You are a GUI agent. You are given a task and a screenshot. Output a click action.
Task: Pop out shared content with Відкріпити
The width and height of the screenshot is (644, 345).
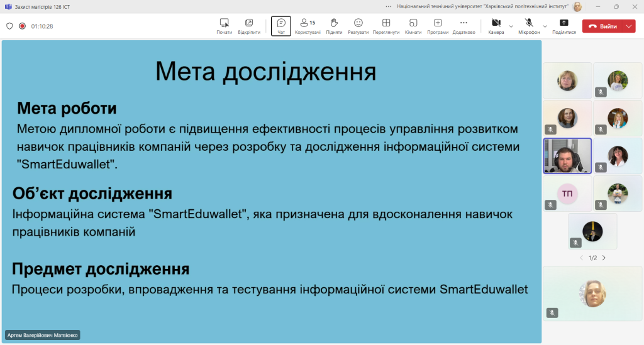(249, 26)
